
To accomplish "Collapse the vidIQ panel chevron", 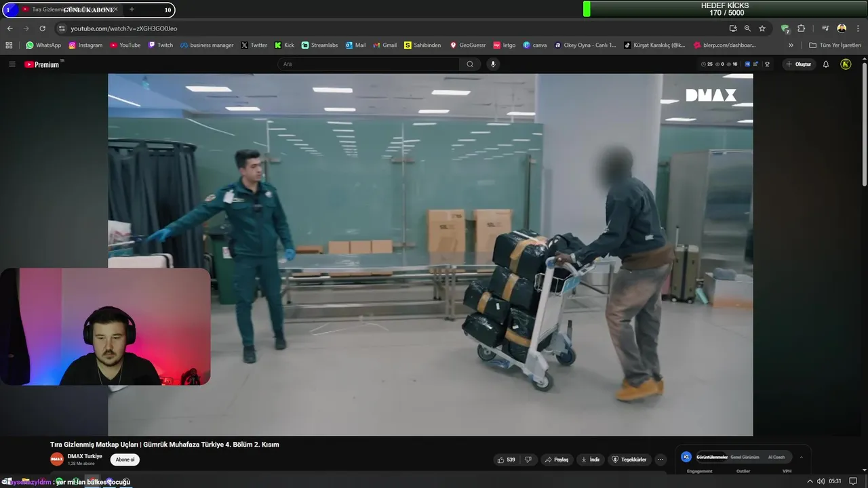I will [801, 457].
